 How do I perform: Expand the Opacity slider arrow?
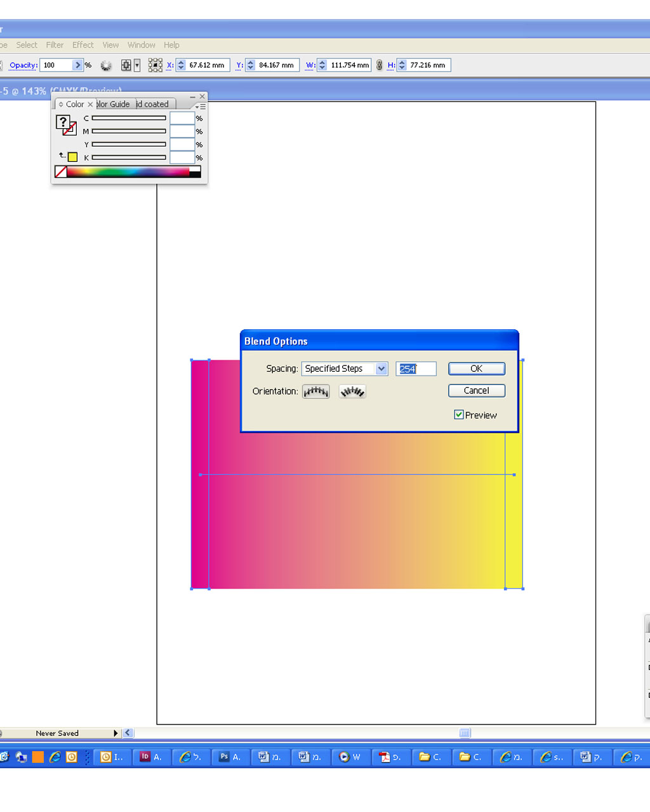coord(78,65)
